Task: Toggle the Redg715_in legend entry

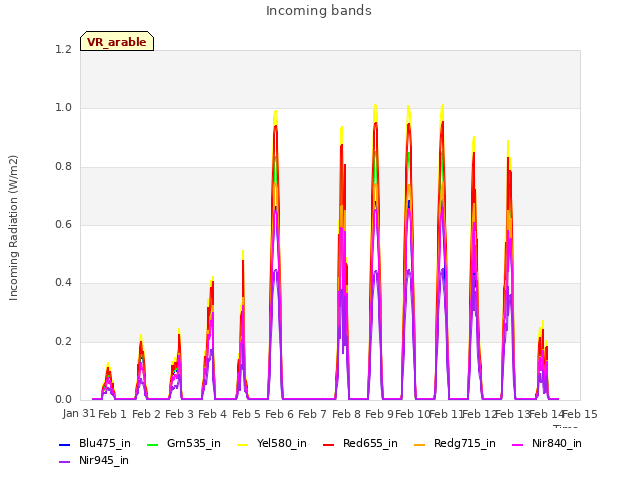Action: pos(455,444)
